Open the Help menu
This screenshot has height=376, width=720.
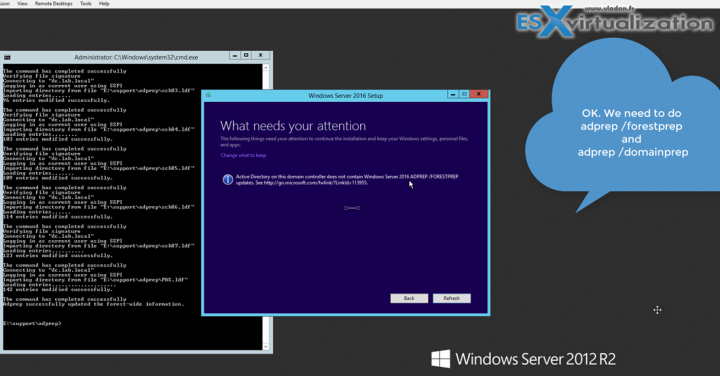pos(104,3)
